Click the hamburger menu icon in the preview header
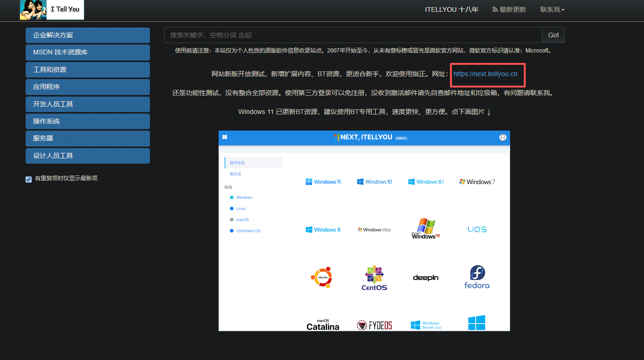Screen dimensions: 644x360 click(224, 137)
